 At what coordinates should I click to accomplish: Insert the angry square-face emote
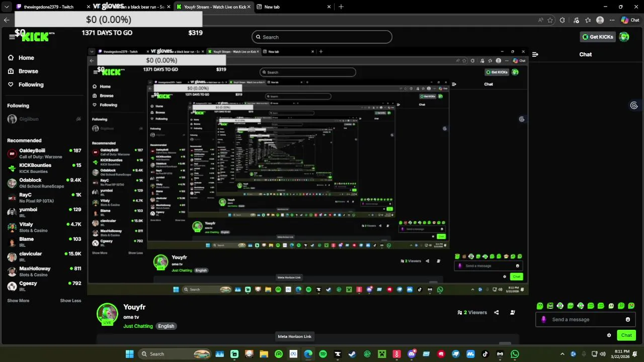pyautogui.click(x=550, y=306)
